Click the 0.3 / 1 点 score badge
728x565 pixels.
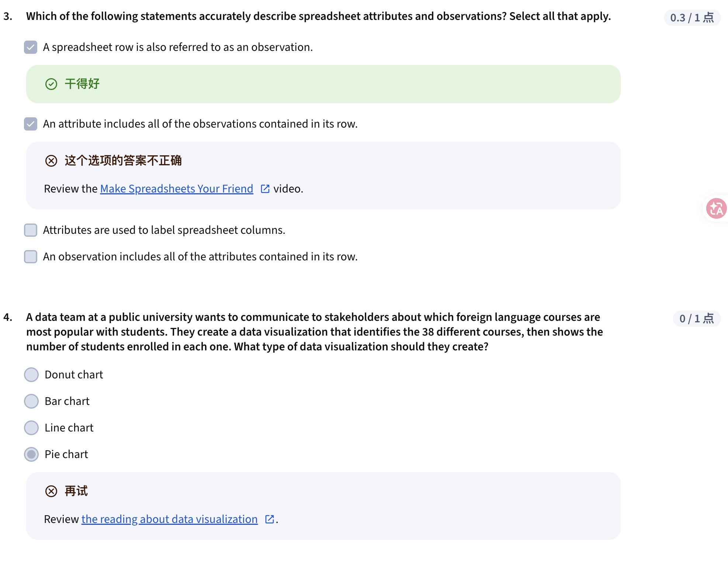point(692,18)
